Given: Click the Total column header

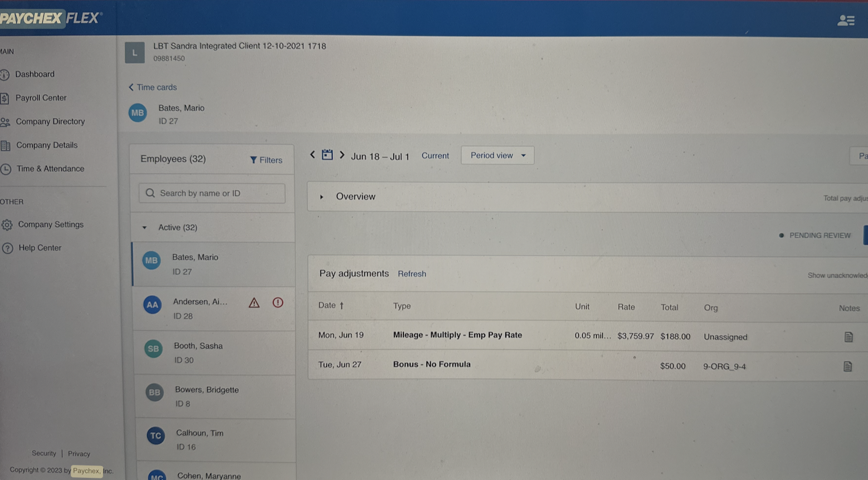Looking at the screenshot, I should pyautogui.click(x=669, y=307).
